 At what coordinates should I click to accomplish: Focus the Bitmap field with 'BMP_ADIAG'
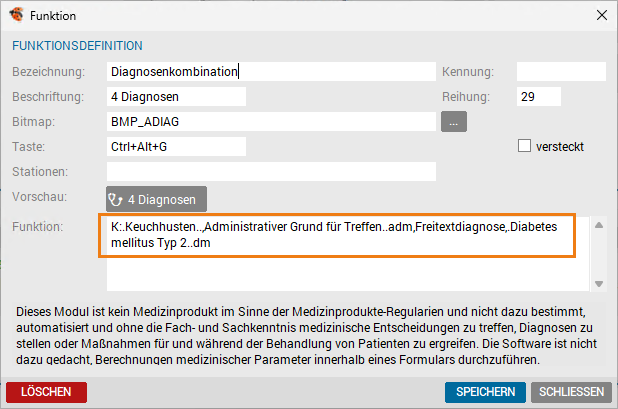pos(270,122)
